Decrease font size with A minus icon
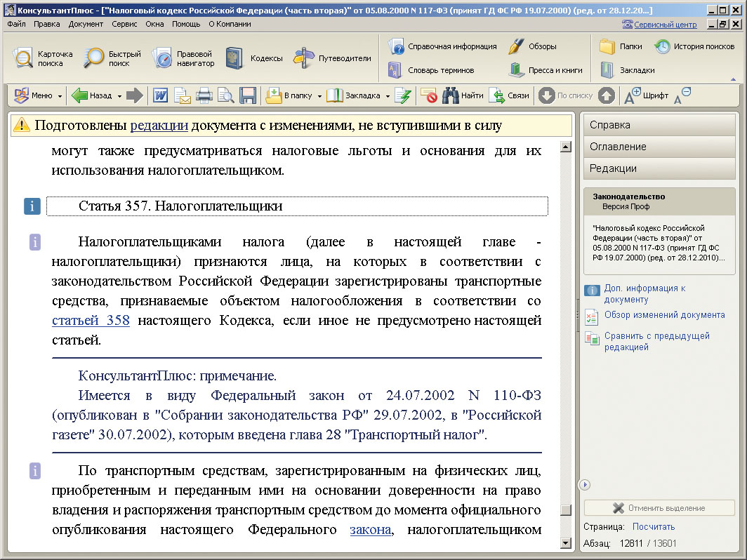The width and height of the screenshot is (747, 560). 682,95
